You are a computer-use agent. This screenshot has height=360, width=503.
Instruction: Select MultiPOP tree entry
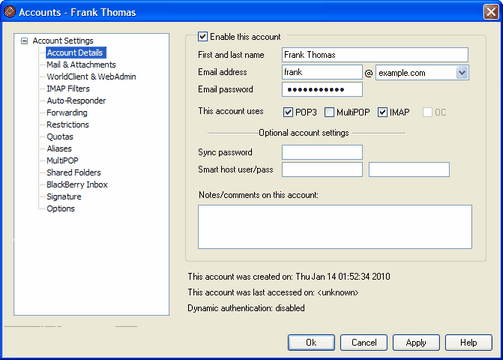click(x=62, y=161)
